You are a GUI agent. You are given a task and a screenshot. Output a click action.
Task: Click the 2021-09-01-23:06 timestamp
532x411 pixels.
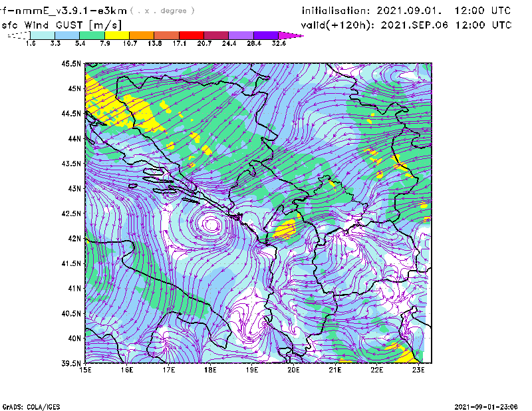(x=486, y=407)
